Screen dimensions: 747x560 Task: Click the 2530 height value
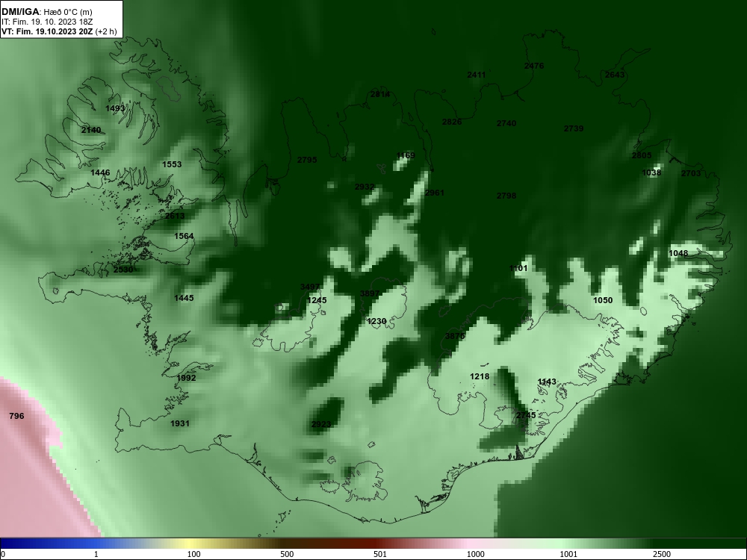(123, 270)
